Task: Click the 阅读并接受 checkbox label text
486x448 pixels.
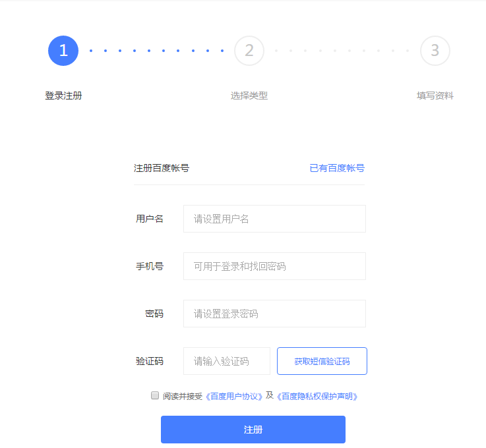Action: pos(183,397)
